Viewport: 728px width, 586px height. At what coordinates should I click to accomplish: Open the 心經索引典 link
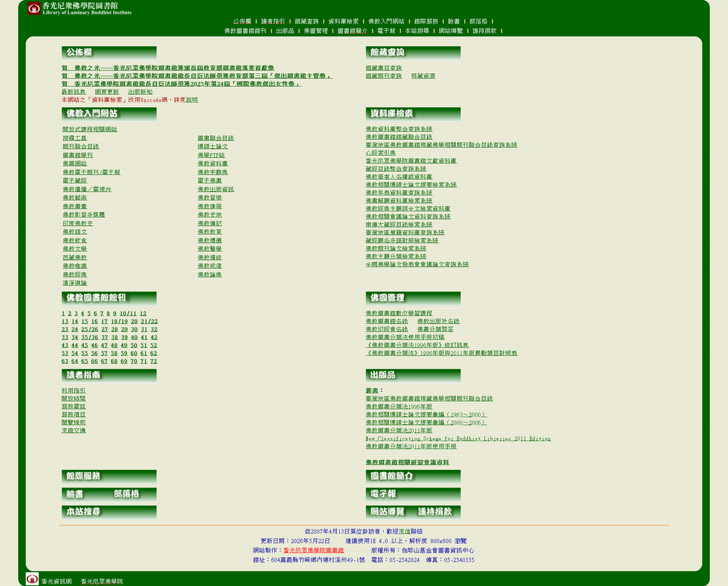(x=381, y=153)
